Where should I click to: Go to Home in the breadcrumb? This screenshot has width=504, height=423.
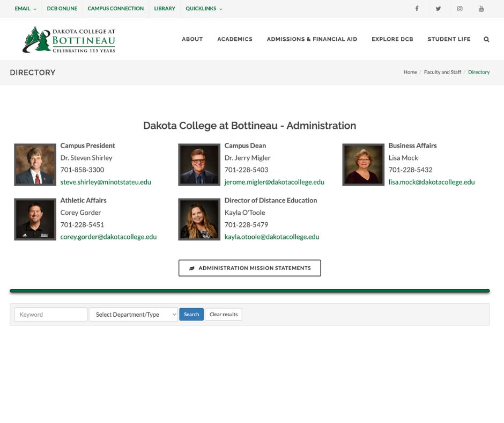click(x=410, y=72)
